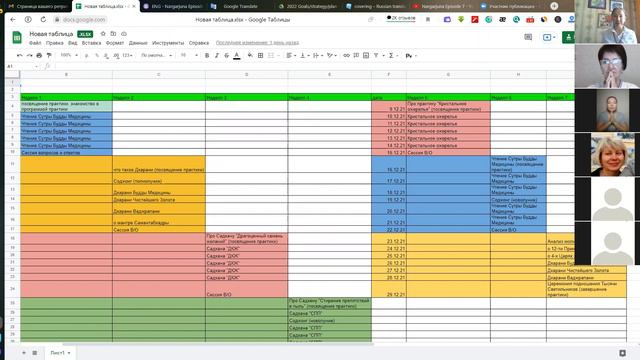The image size is (640, 360).
Task: Check the cloud document status icon
Action: (124, 34)
